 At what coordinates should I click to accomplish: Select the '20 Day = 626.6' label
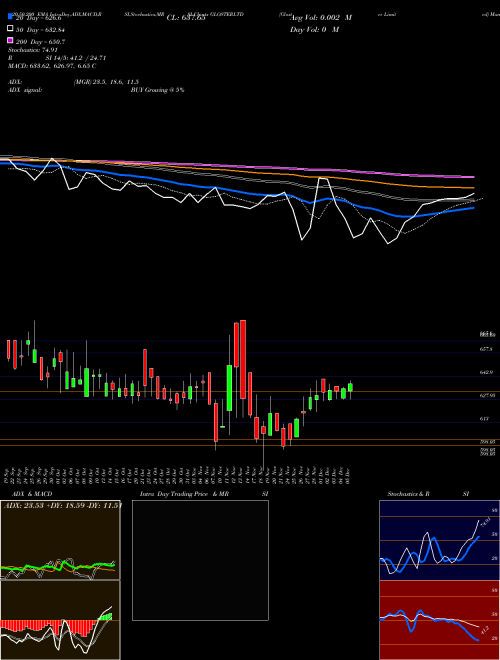[39, 18]
